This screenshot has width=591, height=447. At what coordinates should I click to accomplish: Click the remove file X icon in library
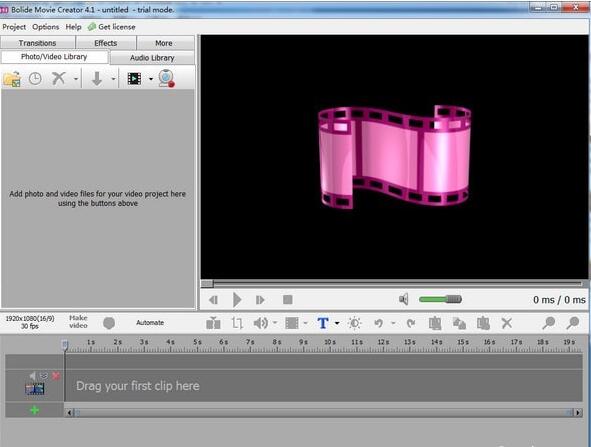click(x=59, y=78)
